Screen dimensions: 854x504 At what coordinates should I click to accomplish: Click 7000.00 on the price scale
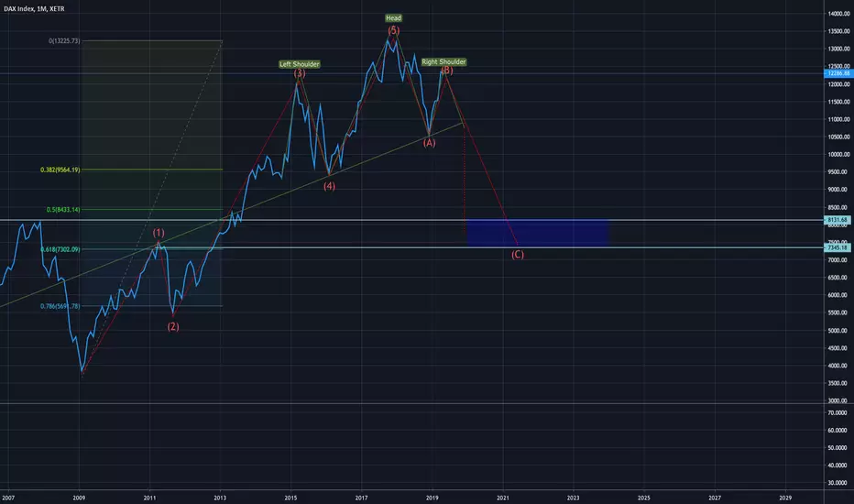coord(838,260)
